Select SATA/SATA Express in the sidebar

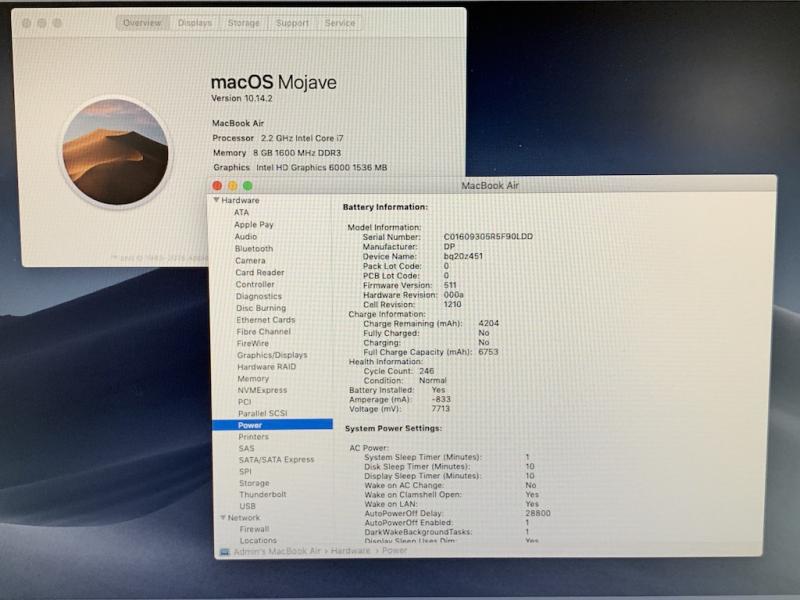(277, 459)
